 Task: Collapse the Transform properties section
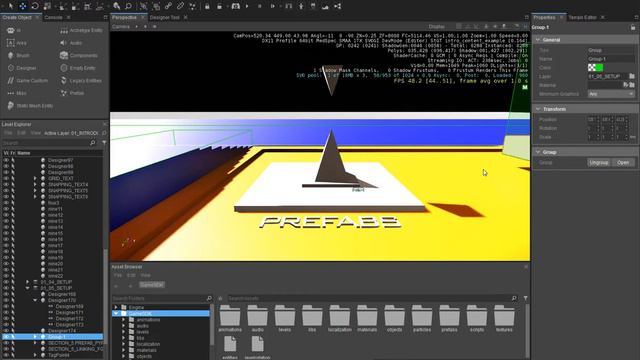pyautogui.click(x=538, y=109)
